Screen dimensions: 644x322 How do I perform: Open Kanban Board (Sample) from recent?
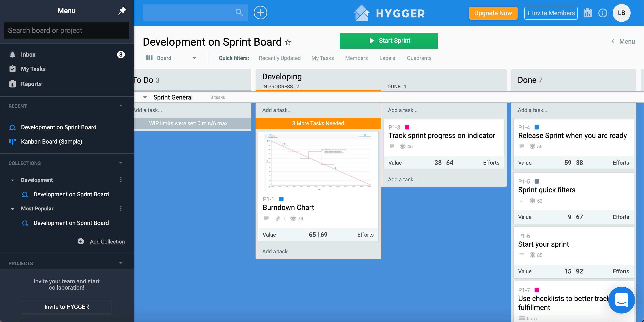pyautogui.click(x=51, y=141)
